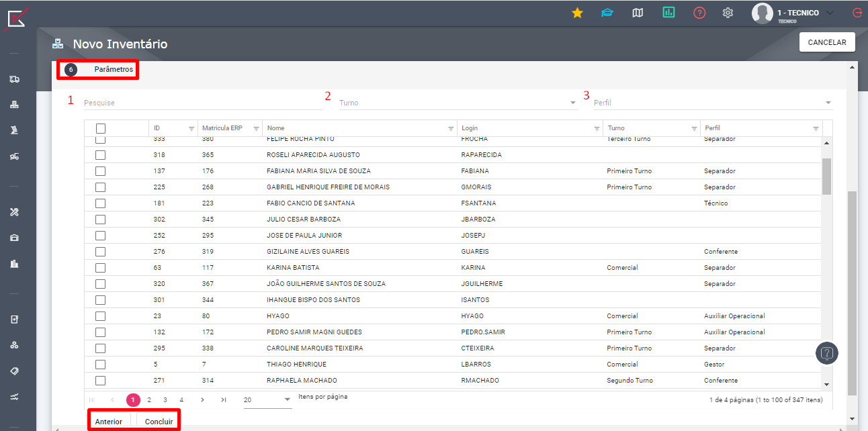Open the graduation cap training icon
Screen dimensions: 868x431
pos(607,13)
